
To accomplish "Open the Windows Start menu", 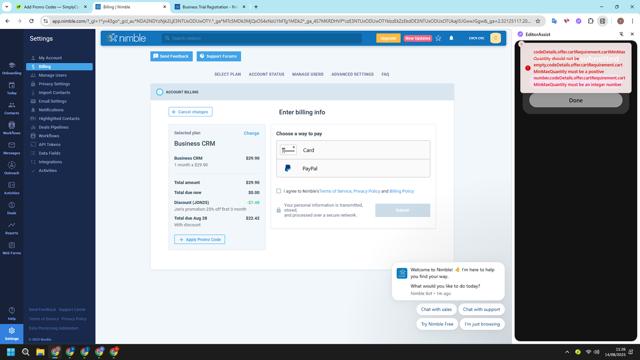I will (11, 352).
